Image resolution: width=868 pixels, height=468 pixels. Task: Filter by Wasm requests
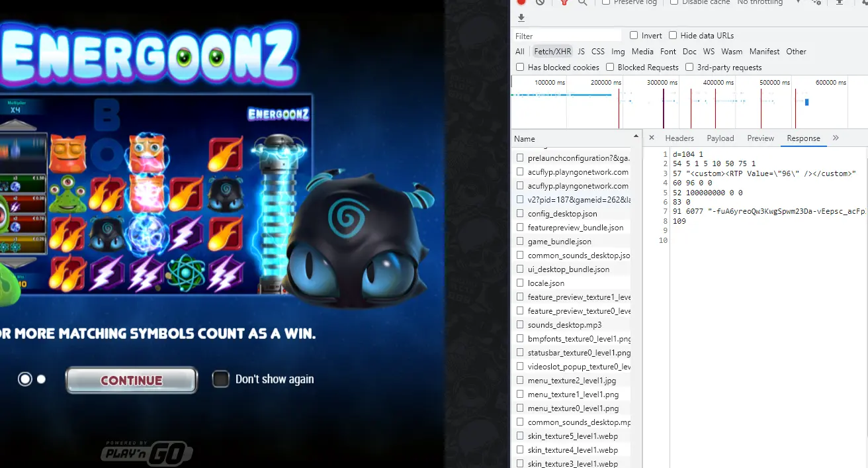click(x=732, y=51)
